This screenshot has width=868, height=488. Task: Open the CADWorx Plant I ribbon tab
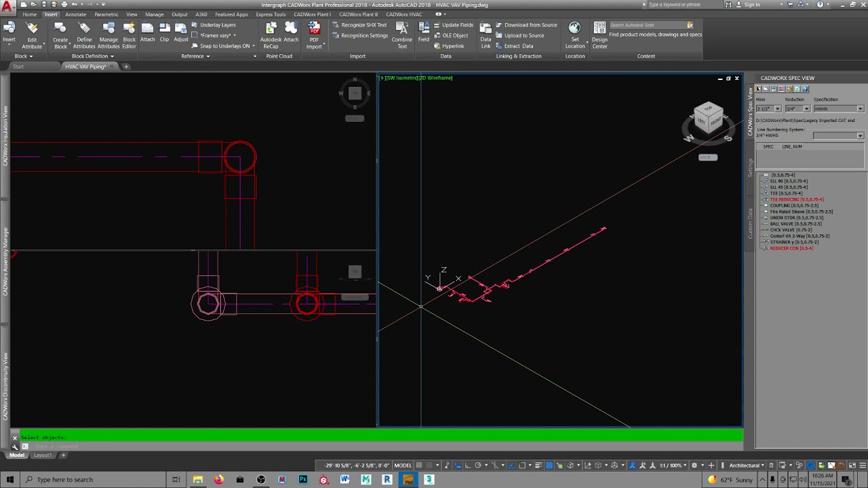click(x=312, y=14)
